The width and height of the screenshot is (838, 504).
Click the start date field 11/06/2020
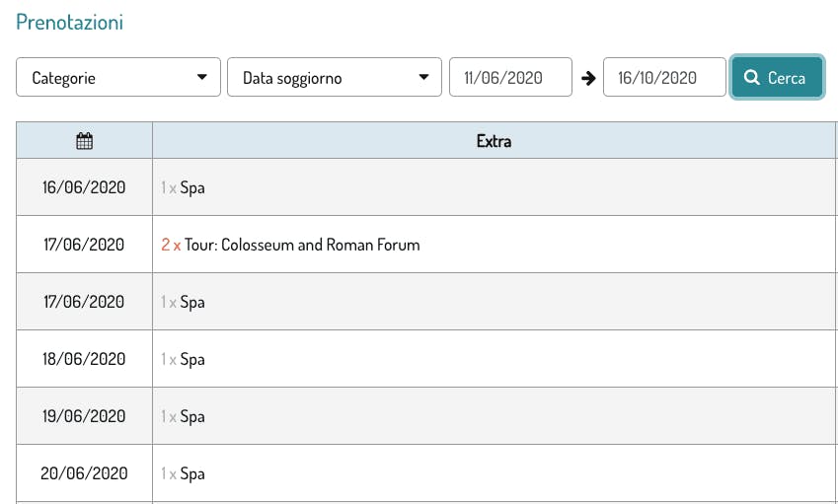(510, 78)
